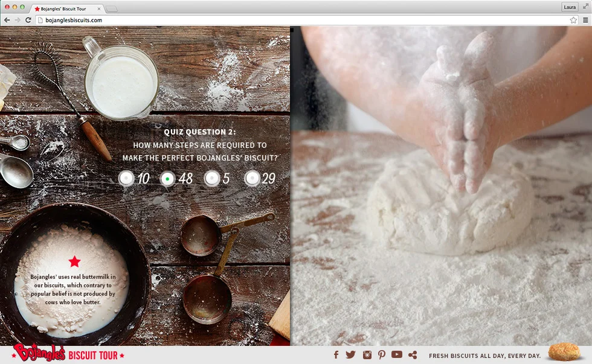
Task: Click the share icon in footer
Action: pyautogui.click(x=413, y=354)
